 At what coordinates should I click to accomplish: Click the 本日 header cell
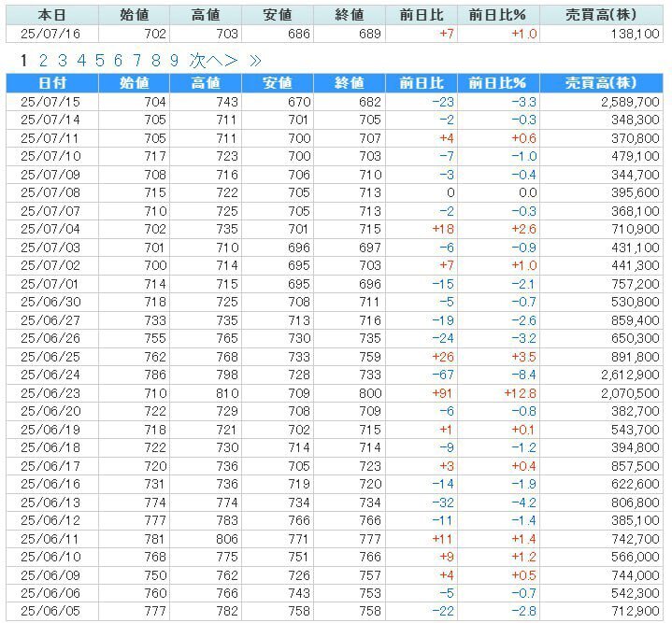click(52, 15)
